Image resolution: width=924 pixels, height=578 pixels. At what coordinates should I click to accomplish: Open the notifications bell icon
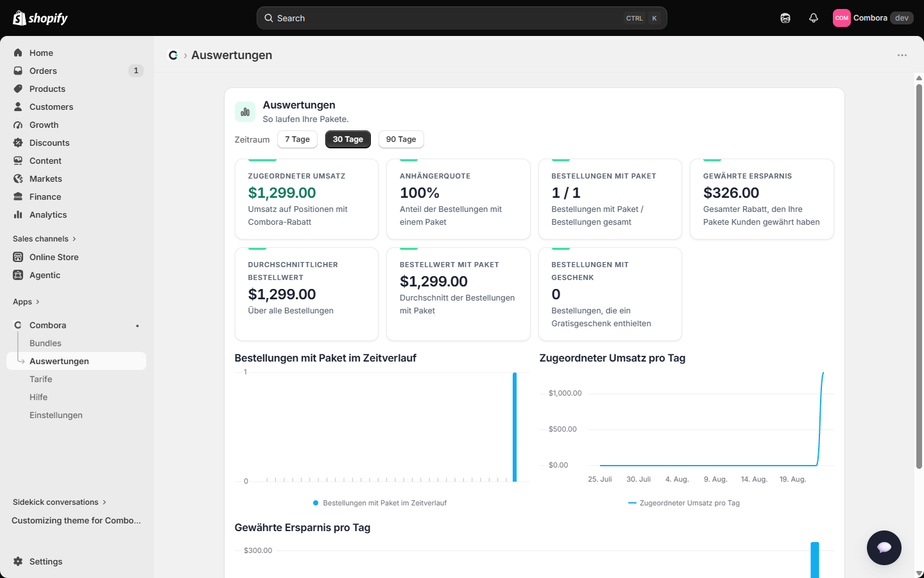point(814,18)
